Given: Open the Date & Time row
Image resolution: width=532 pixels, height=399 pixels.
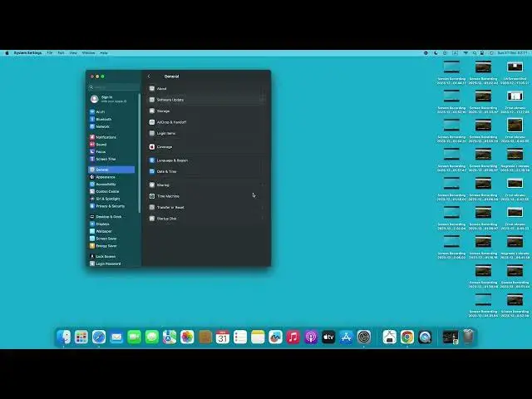Looking at the screenshot, I should 207,172.
